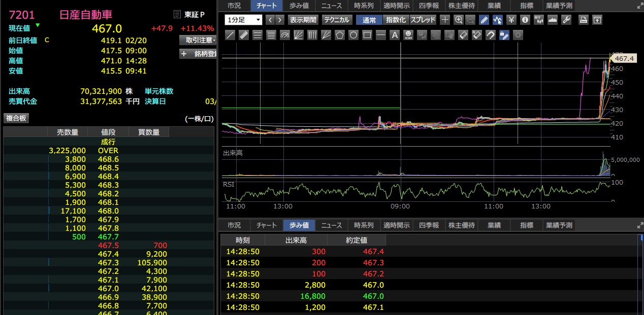This screenshot has width=644, height=315.
Task: Open the 四季報 tab in upper panel
Action: click(429, 6)
